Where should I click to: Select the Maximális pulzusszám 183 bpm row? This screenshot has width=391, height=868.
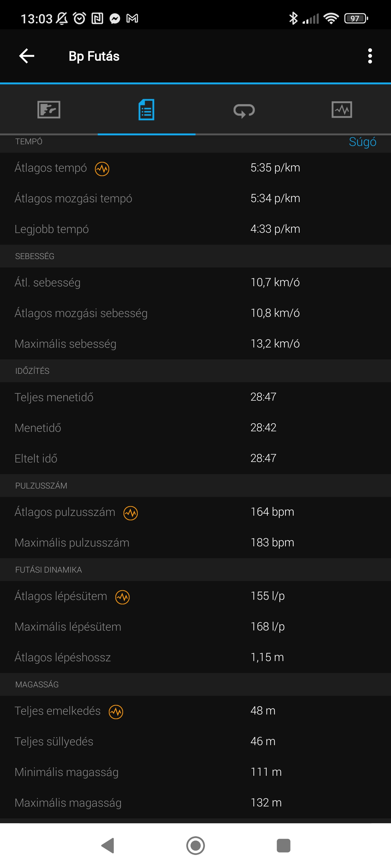195,542
